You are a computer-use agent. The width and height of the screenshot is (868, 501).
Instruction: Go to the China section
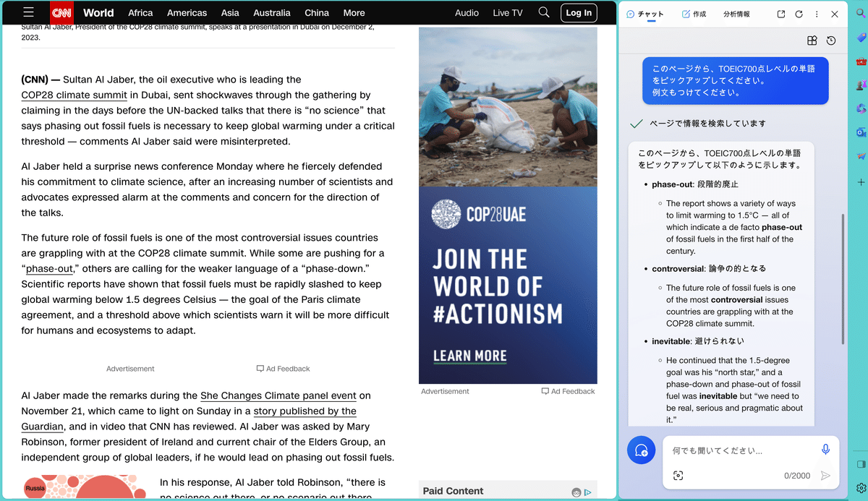click(x=317, y=13)
